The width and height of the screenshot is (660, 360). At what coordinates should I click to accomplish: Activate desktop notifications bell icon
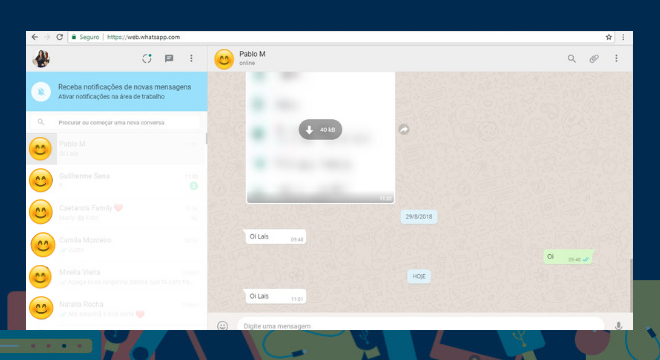pyautogui.click(x=41, y=91)
